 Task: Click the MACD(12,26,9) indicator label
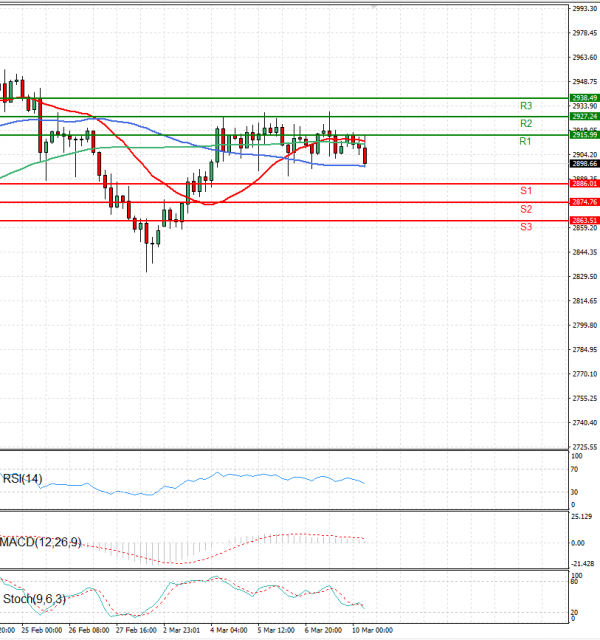pos(41,542)
